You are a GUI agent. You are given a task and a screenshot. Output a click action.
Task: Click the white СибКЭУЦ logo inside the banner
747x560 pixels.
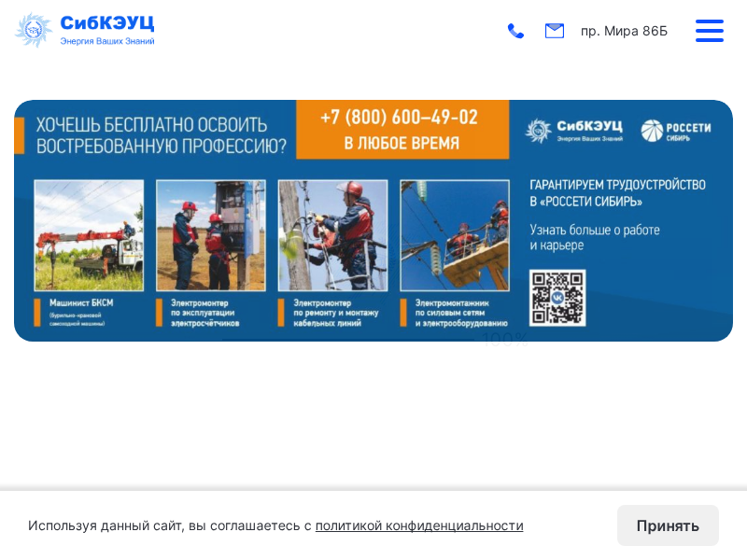coord(574,131)
